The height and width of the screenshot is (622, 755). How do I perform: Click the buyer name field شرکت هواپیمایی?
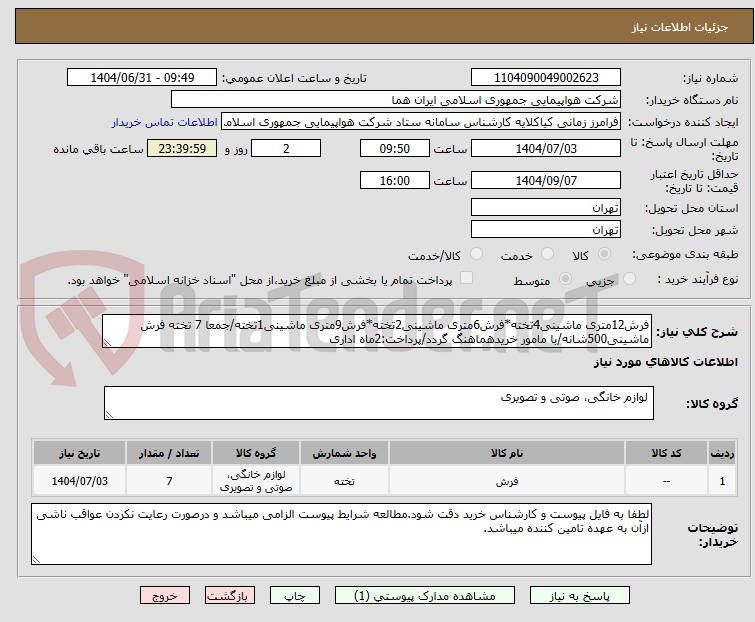396,100
